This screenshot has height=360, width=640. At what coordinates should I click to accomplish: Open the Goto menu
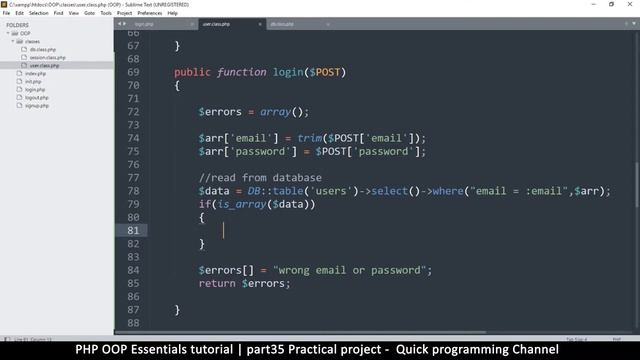click(89, 13)
